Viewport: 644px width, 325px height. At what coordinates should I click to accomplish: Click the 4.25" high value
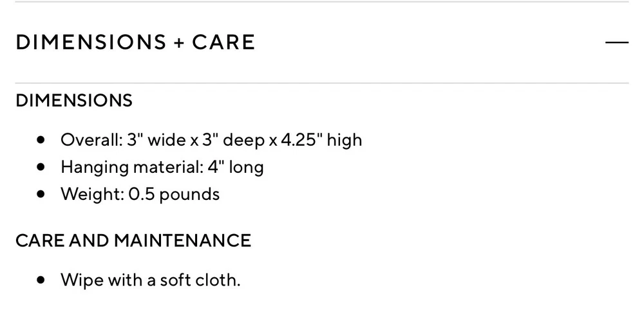click(321, 139)
